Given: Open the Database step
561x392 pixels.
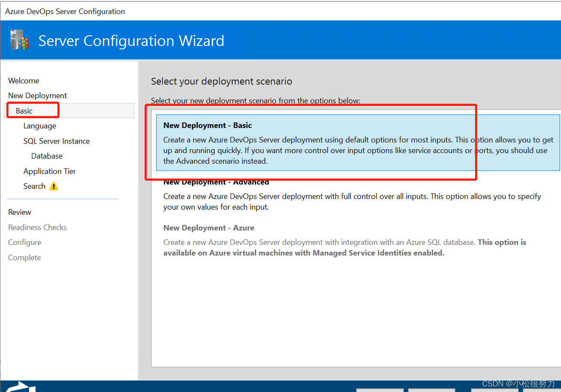Looking at the screenshot, I should tap(47, 156).
